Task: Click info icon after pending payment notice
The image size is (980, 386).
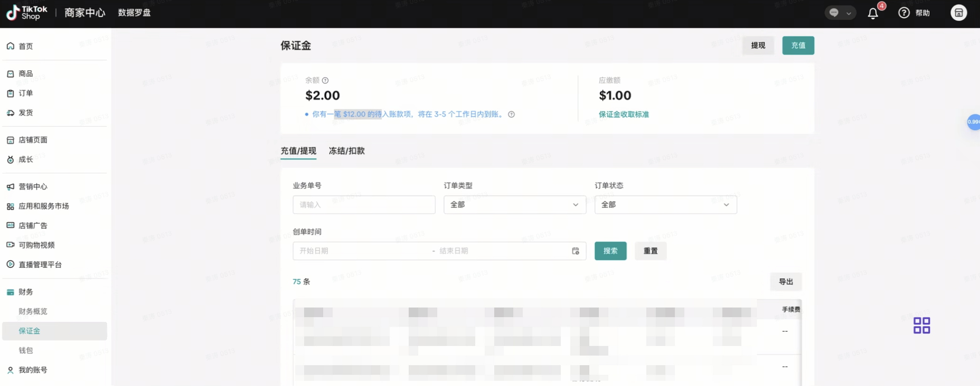Action: [x=511, y=115]
